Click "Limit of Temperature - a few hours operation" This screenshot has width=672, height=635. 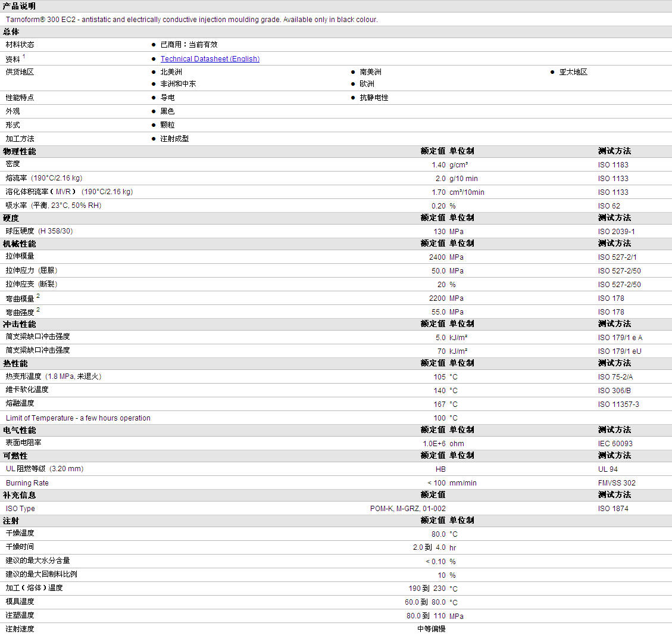(x=78, y=418)
